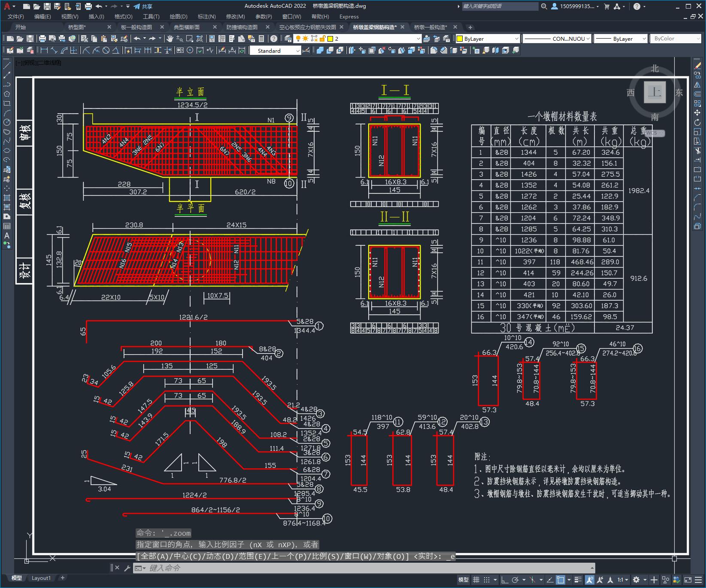This screenshot has width=706, height=588.
Task: Click the customization menu icon in status bar
Action: (699, 580)
